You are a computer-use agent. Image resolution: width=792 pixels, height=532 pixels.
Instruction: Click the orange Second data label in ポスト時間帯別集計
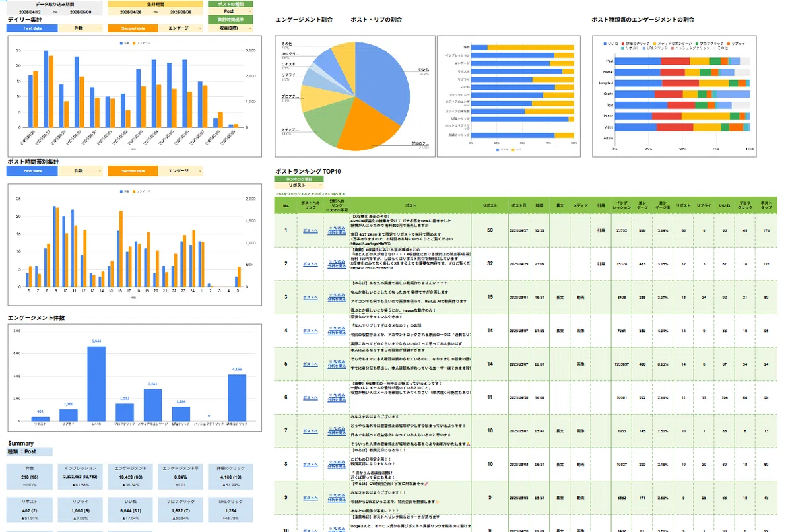tap(133, 171)
